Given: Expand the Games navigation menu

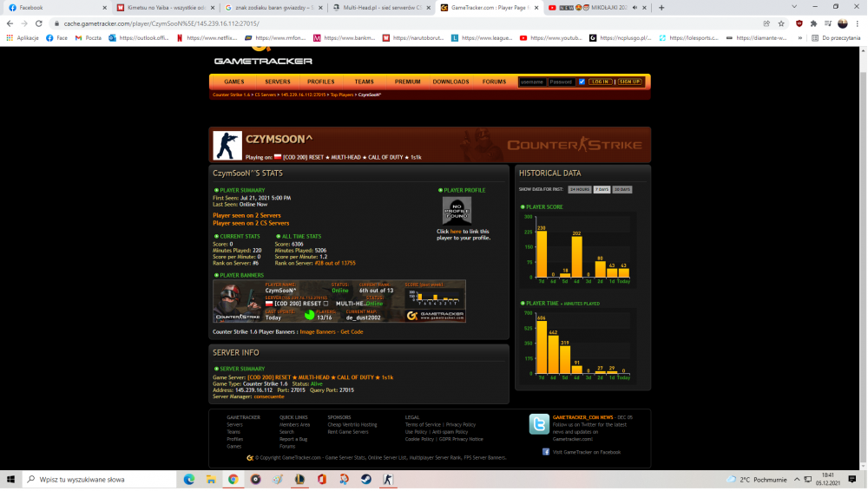Looking at the screenshot, I should 234,82.
